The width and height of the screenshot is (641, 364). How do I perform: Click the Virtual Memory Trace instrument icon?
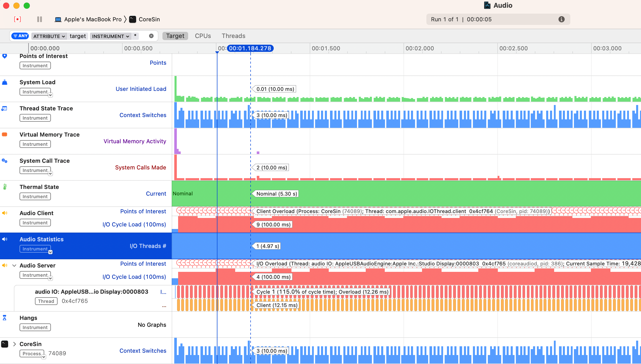(x=5, y=134)
